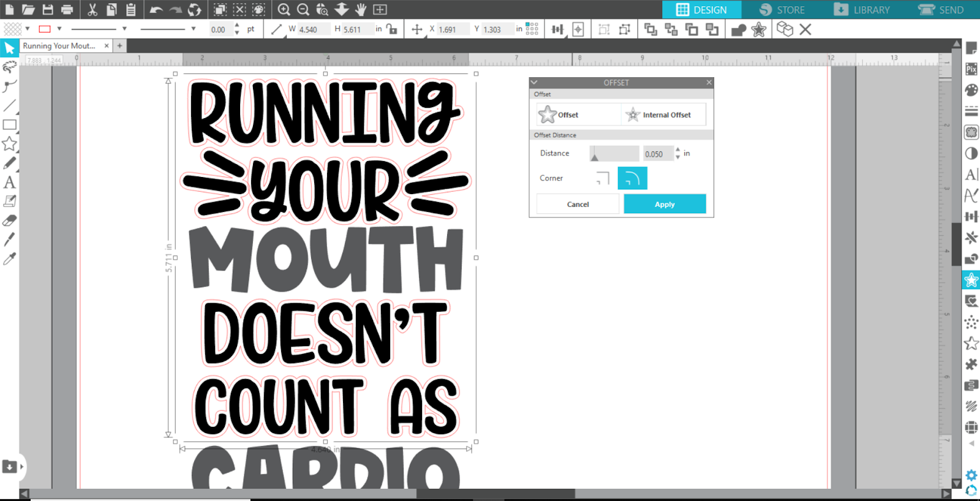
Task: Choose the Line drawing tool
Action: point(9,105)
